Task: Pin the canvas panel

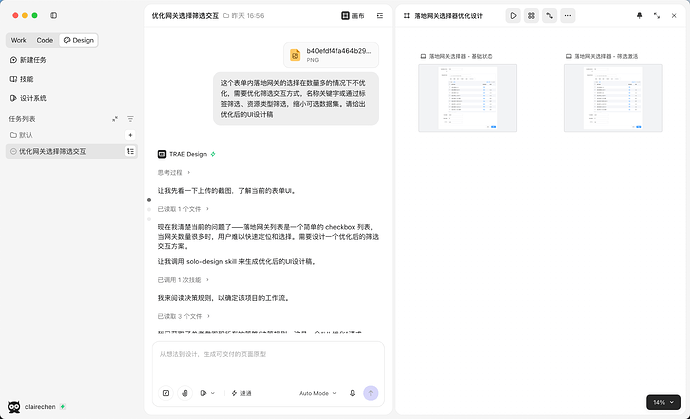Action: click(639, 15)
